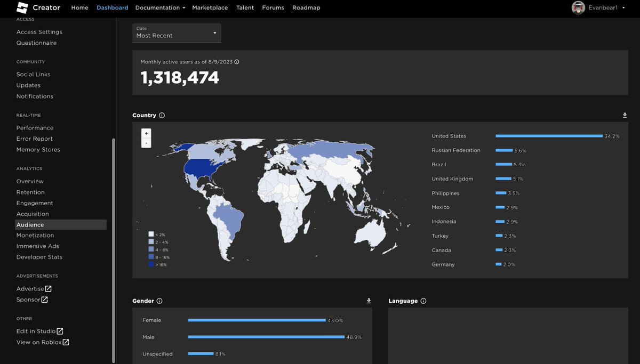The height and width of the screenshot is (364, 640).
Task: Click the Roblox Creator logo
Action: [x=38, y=7]
